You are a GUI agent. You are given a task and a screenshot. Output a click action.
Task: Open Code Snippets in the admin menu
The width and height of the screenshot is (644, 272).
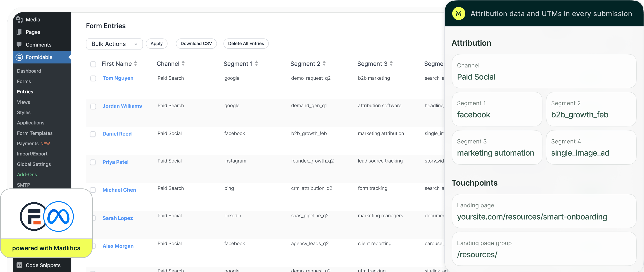[x=42, y=265]
